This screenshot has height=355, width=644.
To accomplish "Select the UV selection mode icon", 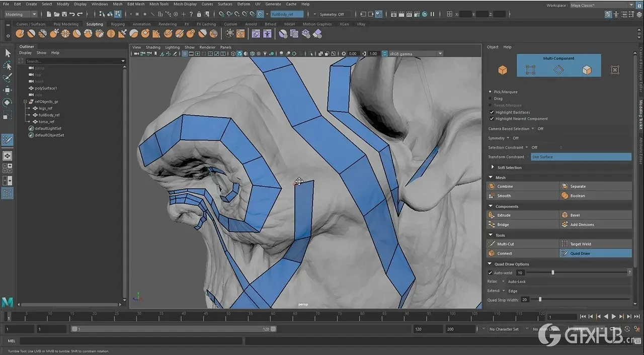I will [615, 70].
